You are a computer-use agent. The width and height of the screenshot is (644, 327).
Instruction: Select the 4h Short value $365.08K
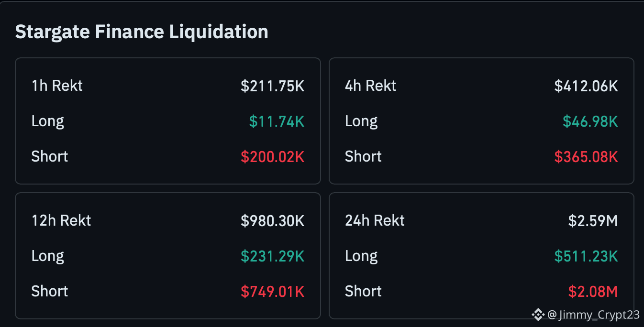click(586, 157)
